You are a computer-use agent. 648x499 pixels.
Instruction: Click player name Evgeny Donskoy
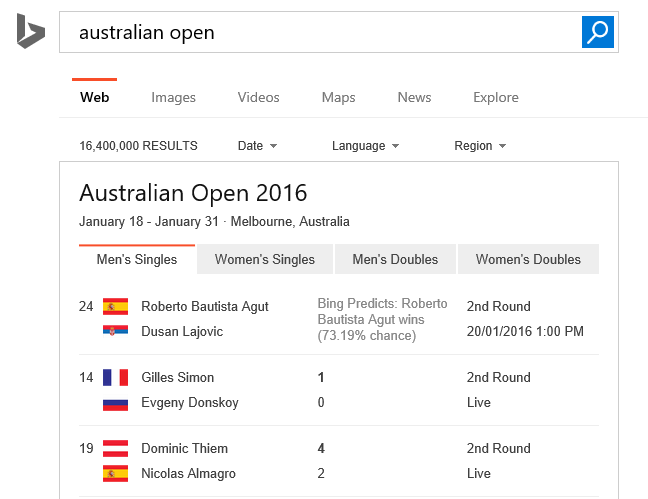click(x=190, y=402)
